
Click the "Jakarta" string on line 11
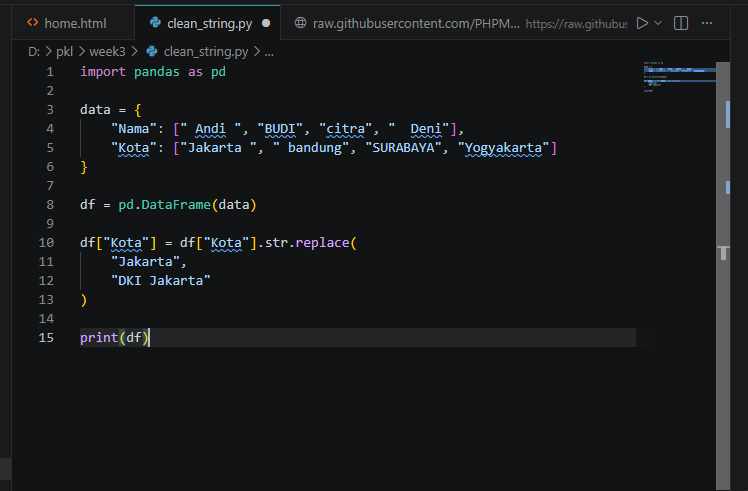(145, 262)
